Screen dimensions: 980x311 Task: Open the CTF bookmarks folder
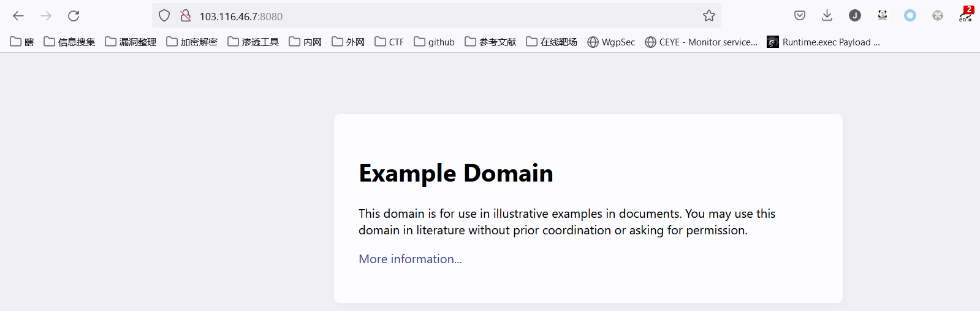[x=390, y=42]
